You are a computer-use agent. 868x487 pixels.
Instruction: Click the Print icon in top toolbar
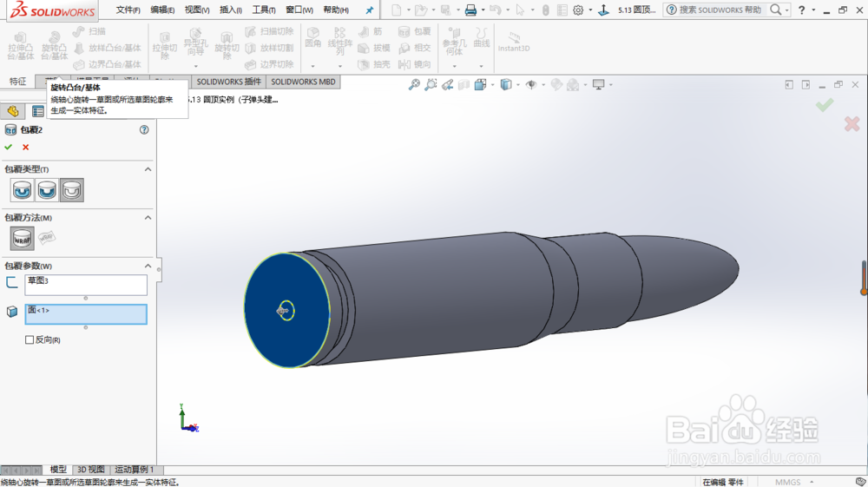pyautogui.click(x=470, y=10)
